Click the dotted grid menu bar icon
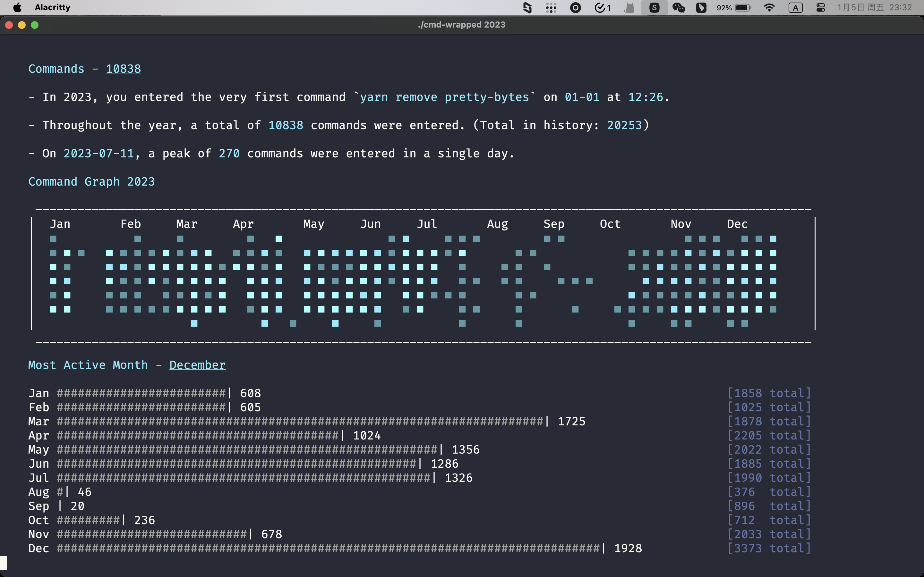The height and width of the screenshot is (577, 924). click(551, 8)
